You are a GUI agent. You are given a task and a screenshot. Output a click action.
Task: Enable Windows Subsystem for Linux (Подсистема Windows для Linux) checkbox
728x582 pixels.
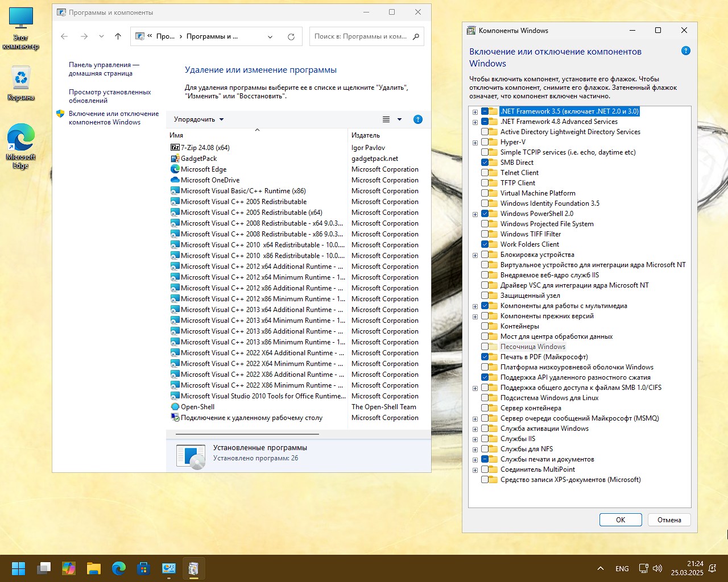[485, 398]
